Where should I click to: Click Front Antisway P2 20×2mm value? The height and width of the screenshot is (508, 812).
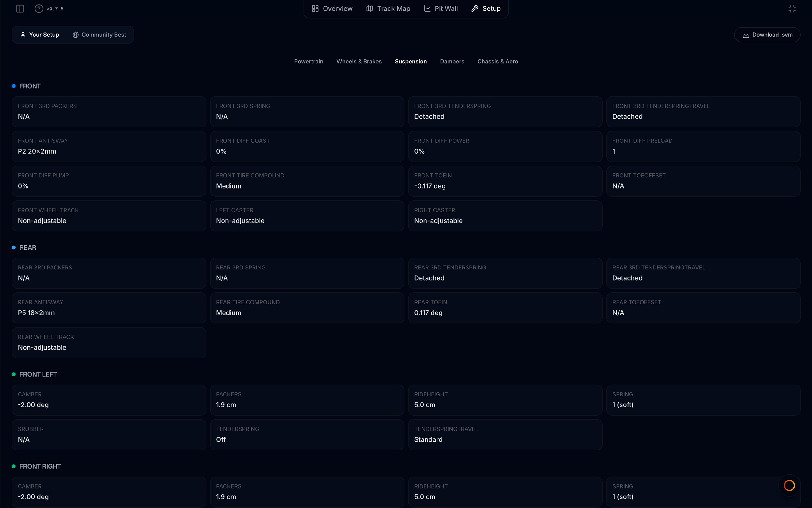click(37, 151)
